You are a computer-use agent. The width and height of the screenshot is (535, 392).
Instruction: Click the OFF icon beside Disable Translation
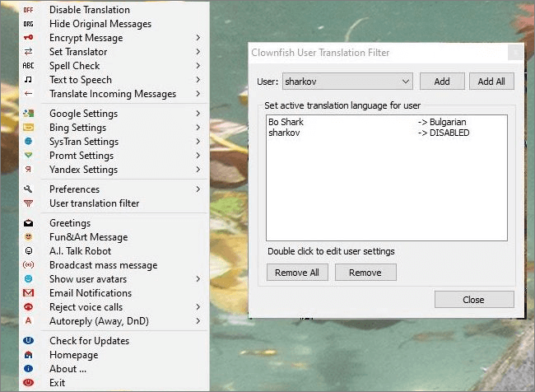28,10
